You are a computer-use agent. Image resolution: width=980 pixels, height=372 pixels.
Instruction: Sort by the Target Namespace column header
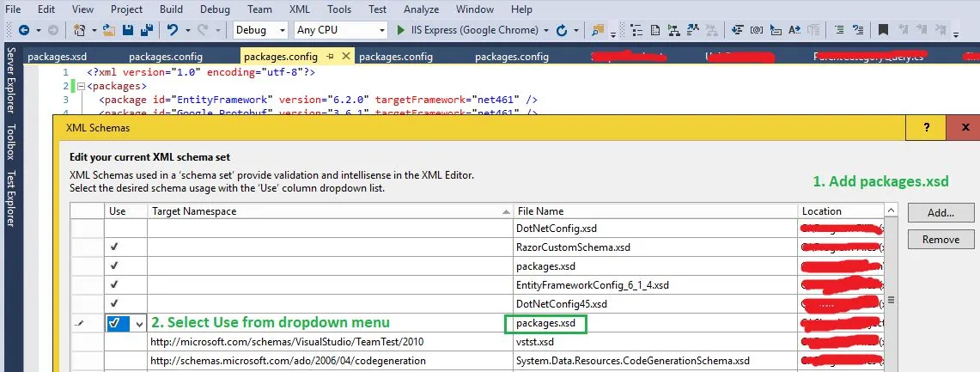click(x=330, y=211)
